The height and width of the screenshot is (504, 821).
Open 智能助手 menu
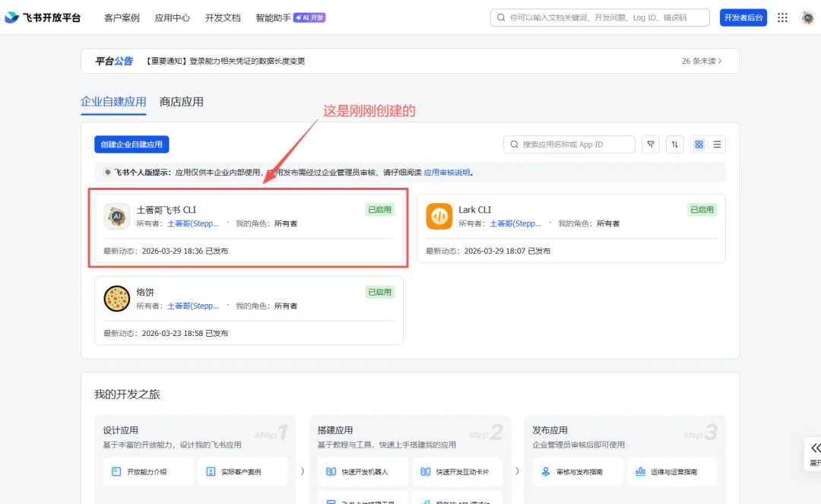[273, 17]
